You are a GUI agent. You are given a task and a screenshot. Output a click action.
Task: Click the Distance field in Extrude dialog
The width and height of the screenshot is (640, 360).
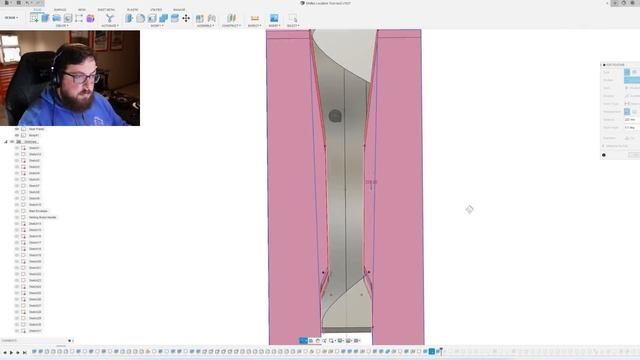(632, 120)
